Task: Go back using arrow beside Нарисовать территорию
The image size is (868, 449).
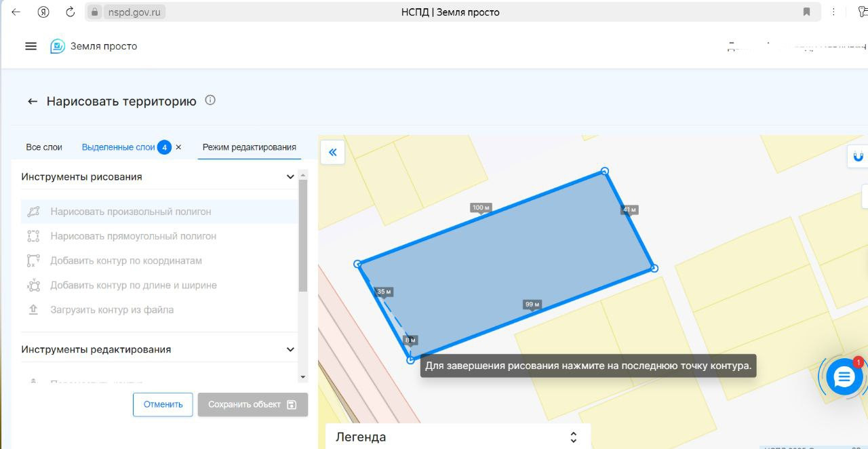Action: pos(32,101)
